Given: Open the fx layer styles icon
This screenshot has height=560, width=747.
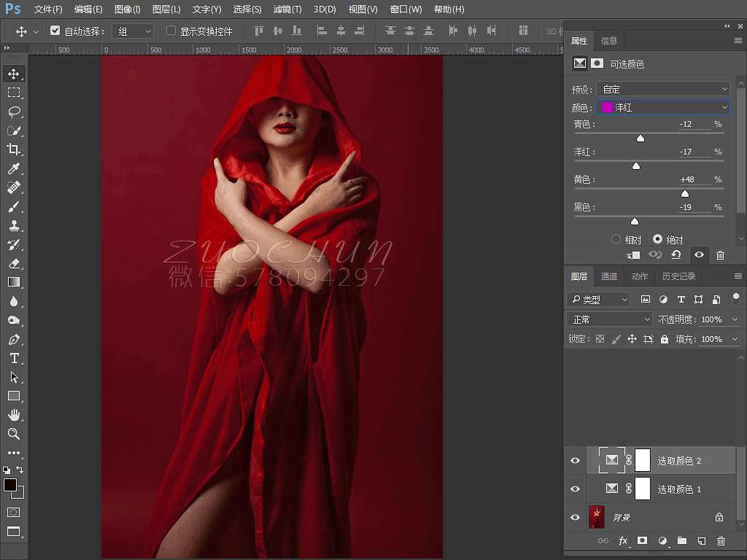Looking at the screenshot, I should click(623, 540).
